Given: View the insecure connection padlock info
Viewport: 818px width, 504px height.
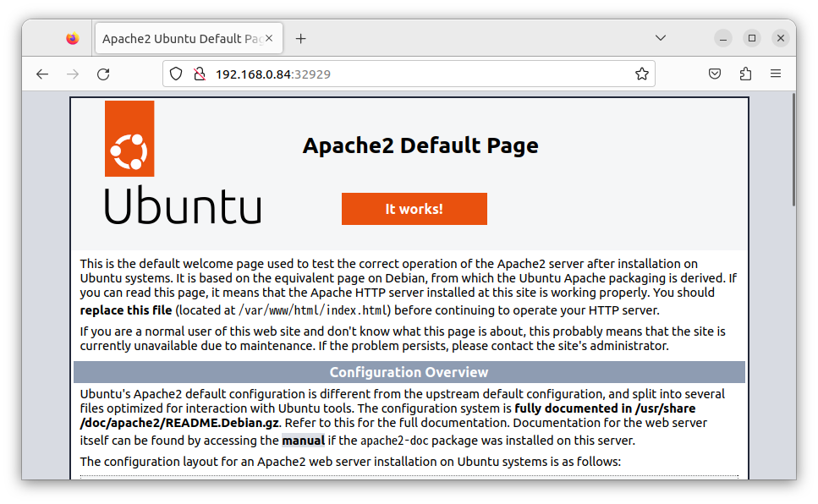Looking at the screenshot, I should point(200,74).
